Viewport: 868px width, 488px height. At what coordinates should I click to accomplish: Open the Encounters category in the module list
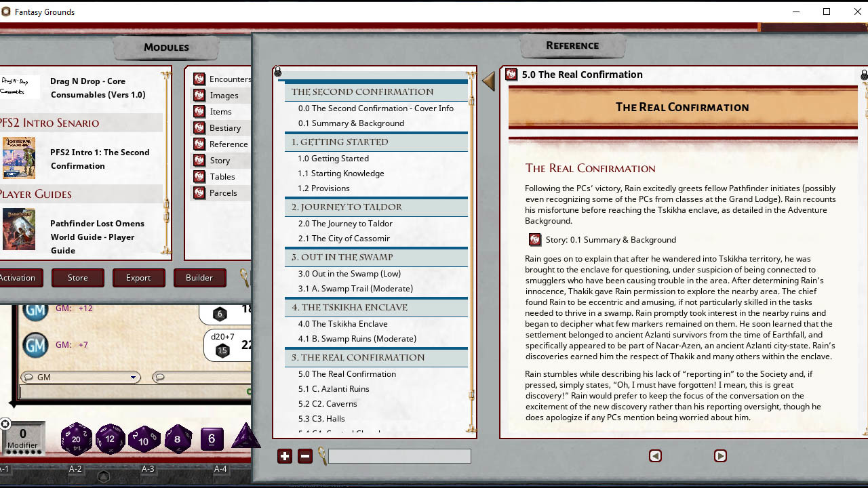199,79
